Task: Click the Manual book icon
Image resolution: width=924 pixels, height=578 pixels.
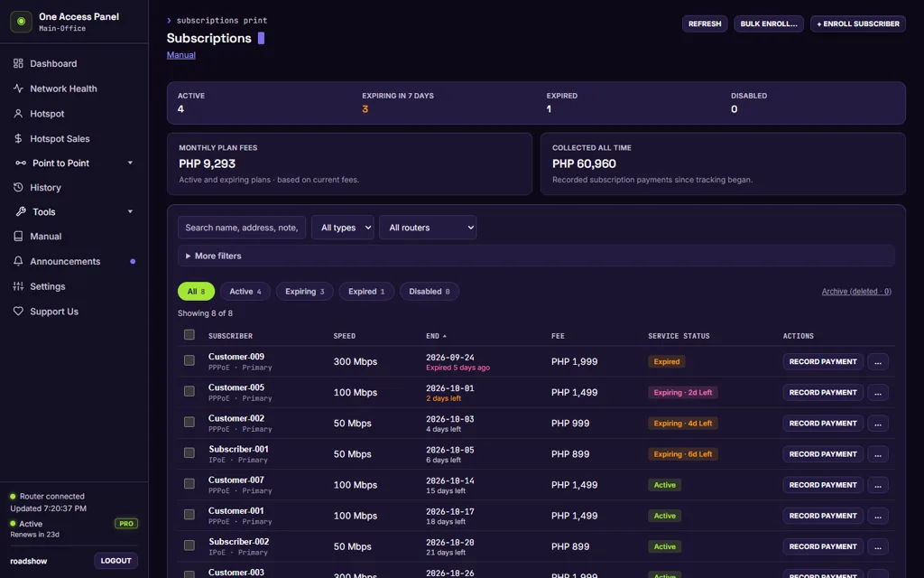Action: 18,236
